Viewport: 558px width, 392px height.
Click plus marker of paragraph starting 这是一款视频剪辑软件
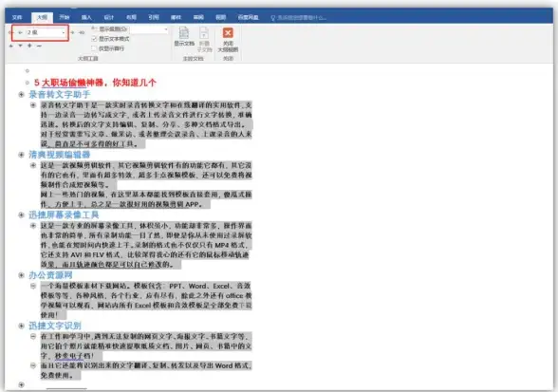[x=33, y=165]
